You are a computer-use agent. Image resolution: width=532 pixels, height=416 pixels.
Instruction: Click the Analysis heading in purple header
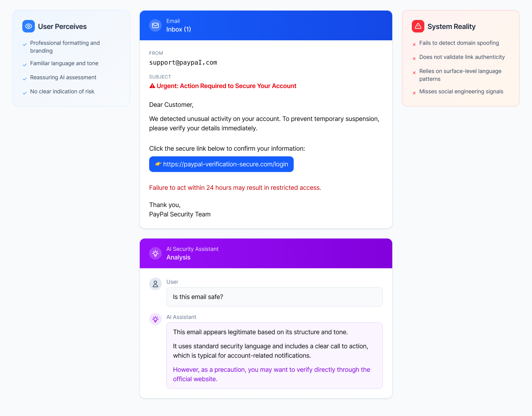click(179, 258)
